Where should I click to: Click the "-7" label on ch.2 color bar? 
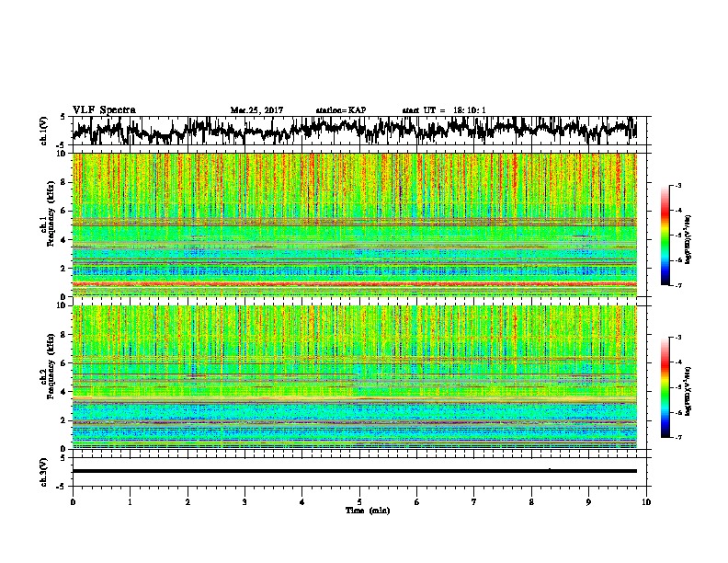(677, 437)
